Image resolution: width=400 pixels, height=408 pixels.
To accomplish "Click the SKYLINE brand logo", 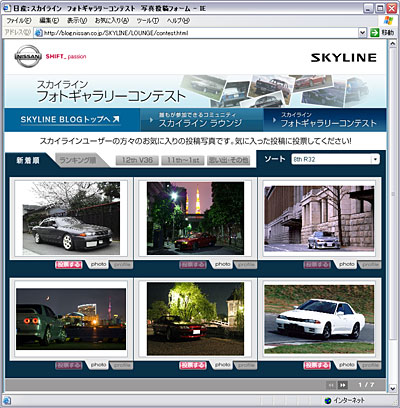I will point(344,58).
